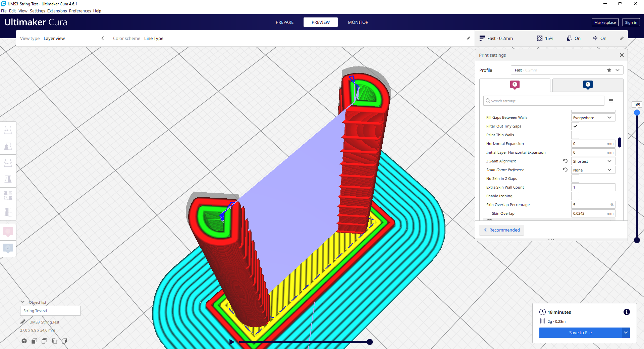Viewport: 644px width, 349px height.
Task: Select extruder 2 button in left toolbar
Action: (8, 248)
